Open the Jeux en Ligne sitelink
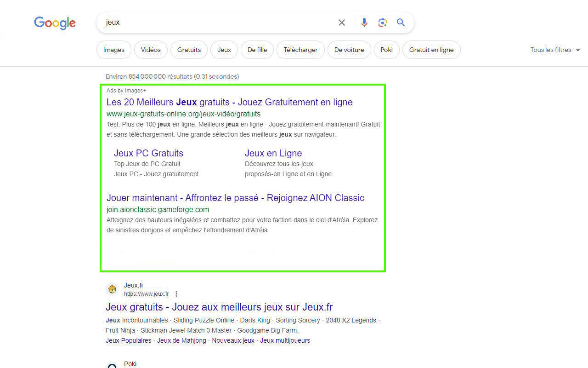This screenshot has height=368, width=588. point(273,153)
